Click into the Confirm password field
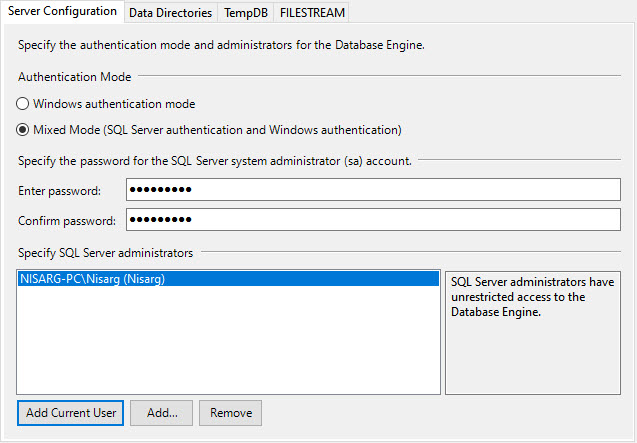Image resolution: width=637 pixels, height=443 pixels. [372, 220]
